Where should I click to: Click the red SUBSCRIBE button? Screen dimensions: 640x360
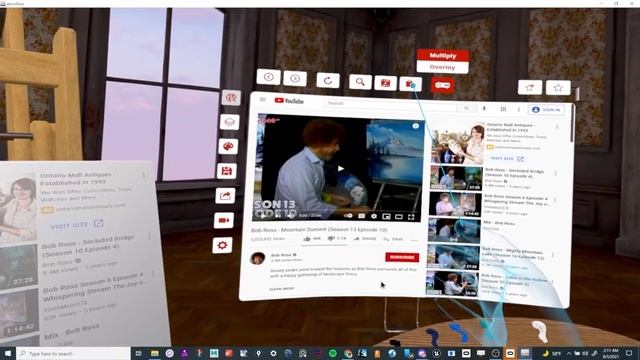[402, 258]
